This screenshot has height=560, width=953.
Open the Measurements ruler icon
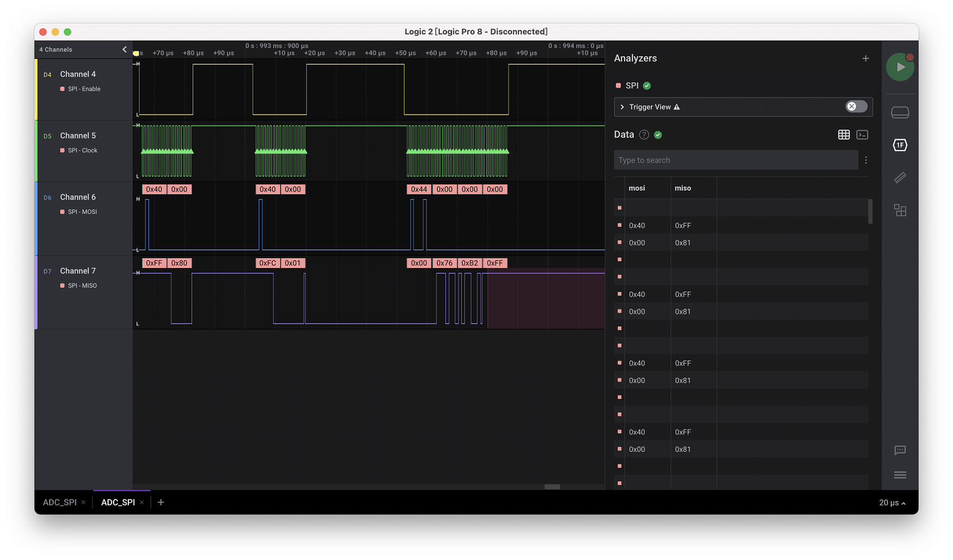[x=900, y=177]
